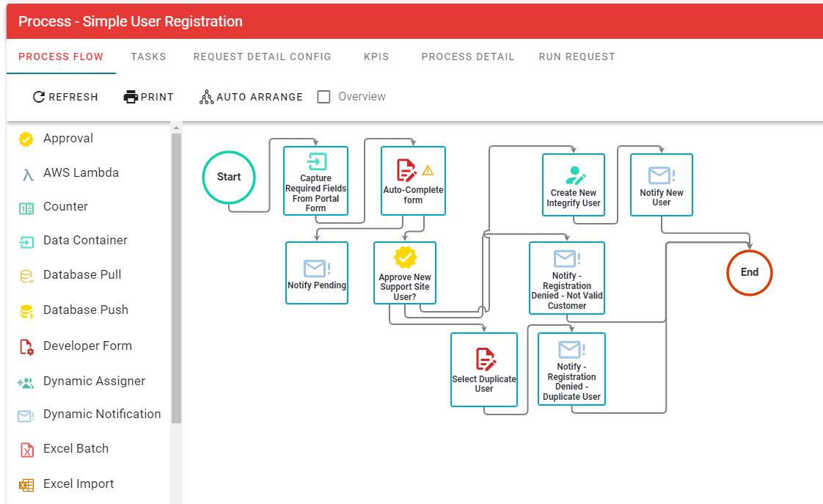Image resolution: width=823 pixels, height=504 pixels.
Task: Click the form icon in Select Duplicate User node
Action: tap(486, 359)
